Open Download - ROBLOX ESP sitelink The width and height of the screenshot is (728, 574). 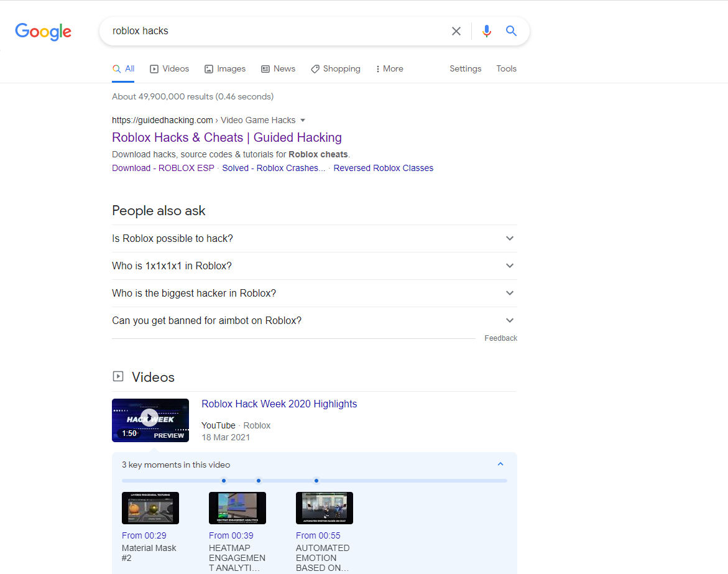pos(163,168)
